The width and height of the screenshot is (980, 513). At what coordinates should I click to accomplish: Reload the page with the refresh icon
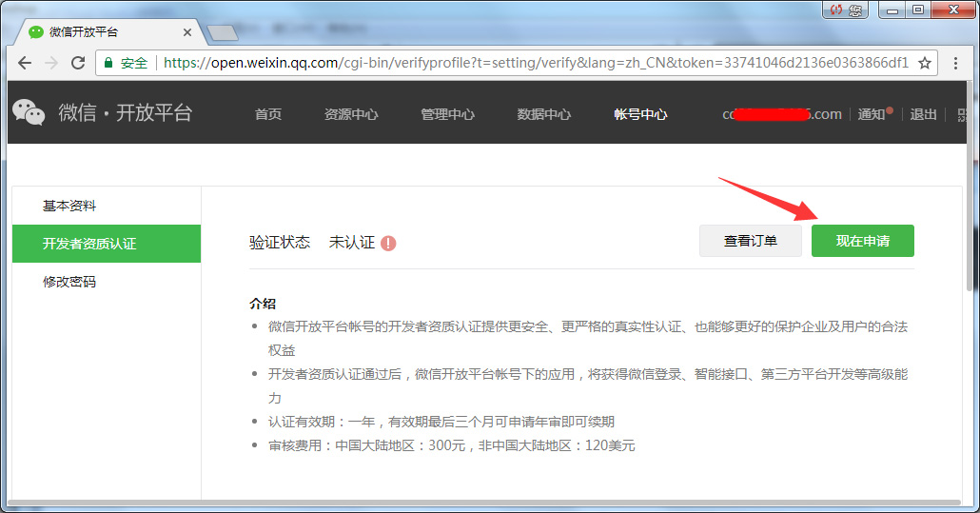(x=78, y=63)
